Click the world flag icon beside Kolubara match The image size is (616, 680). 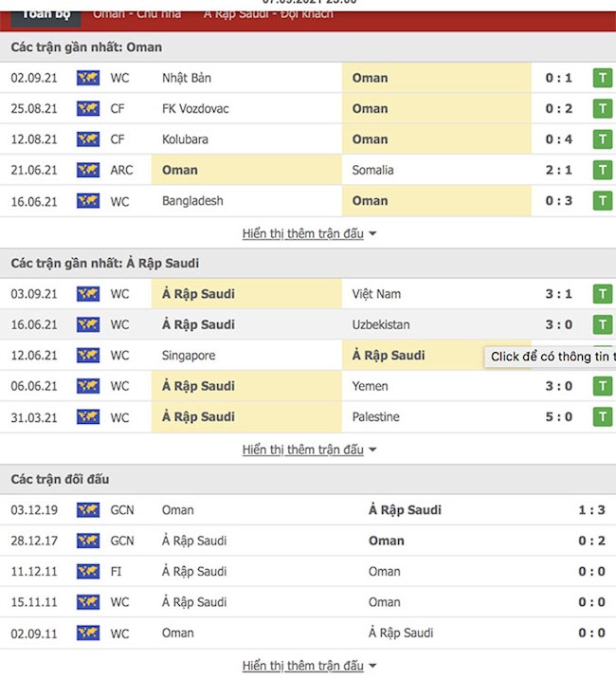[x=88, y=139]
